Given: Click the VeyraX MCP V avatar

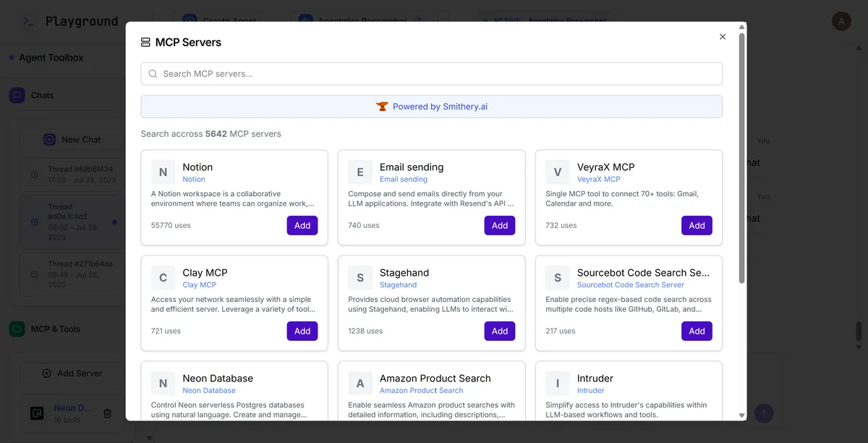Looking at the screenshot, I should tap(558, 172).
